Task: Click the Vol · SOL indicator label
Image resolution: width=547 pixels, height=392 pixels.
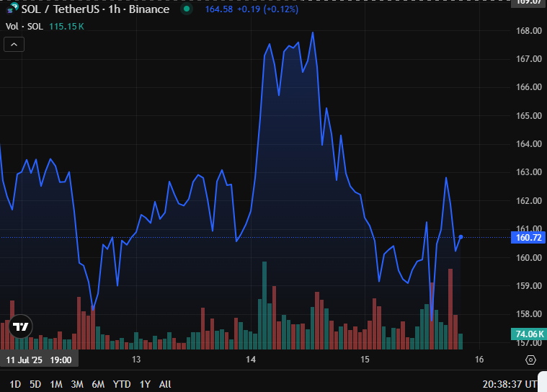Action: pyautogui.click(x=25, y=27)
